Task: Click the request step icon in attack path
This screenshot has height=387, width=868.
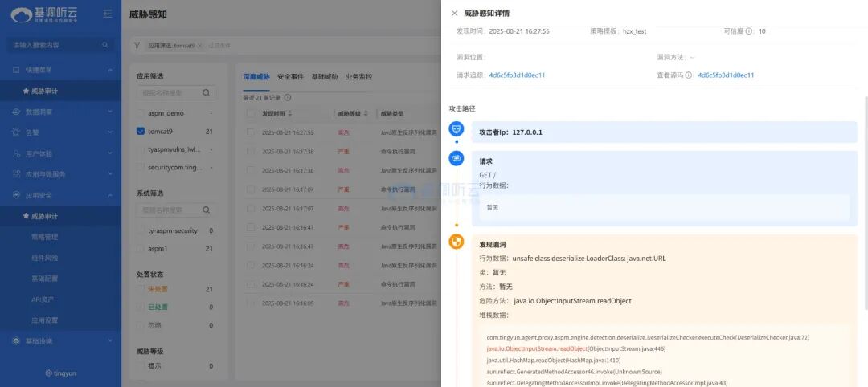Action: click(456, 159)
